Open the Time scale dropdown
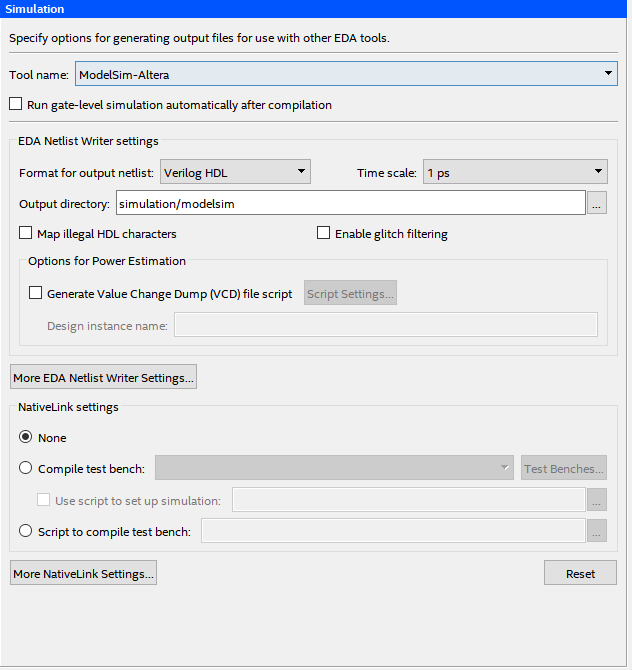 (x=515, y=172)
